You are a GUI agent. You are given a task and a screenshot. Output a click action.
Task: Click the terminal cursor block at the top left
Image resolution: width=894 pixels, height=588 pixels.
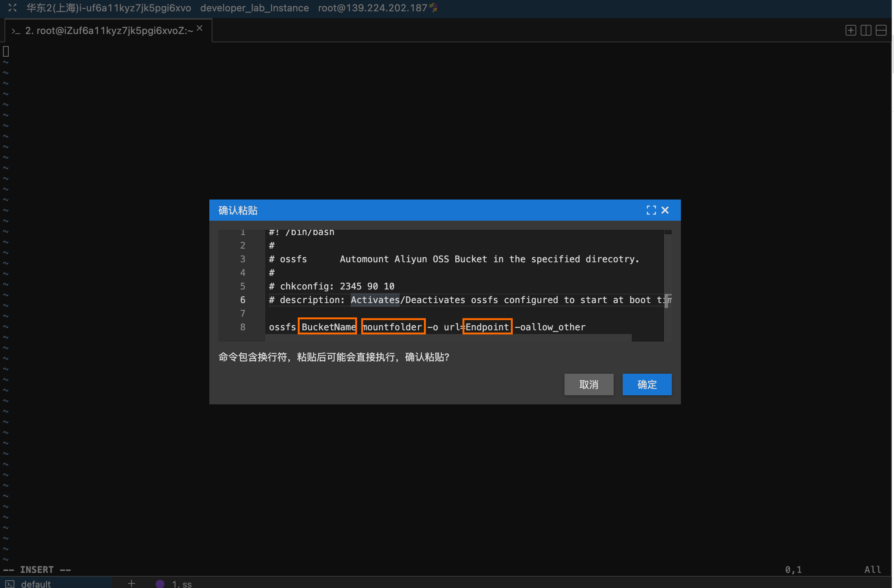pos(6,51)
